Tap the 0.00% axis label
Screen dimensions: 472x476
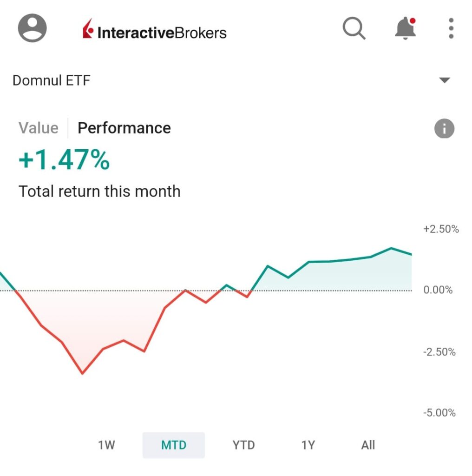click(438, 291)
